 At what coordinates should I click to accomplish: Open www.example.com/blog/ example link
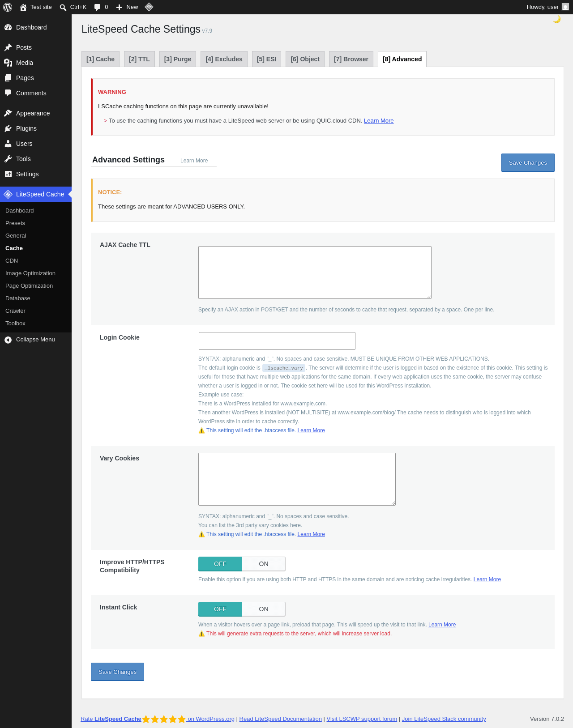point(367,413)
